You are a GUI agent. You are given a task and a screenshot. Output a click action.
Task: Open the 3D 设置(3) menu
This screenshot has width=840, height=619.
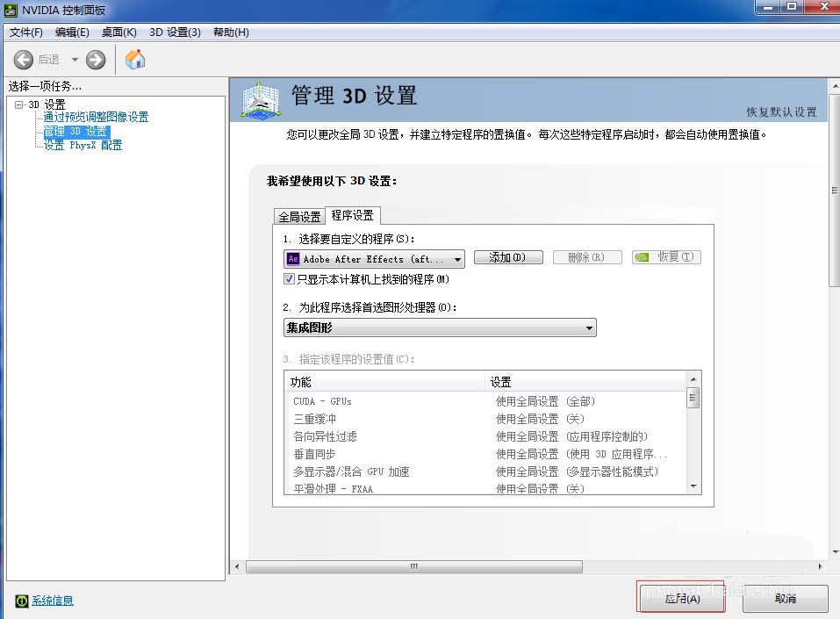(x=176, y=32)
